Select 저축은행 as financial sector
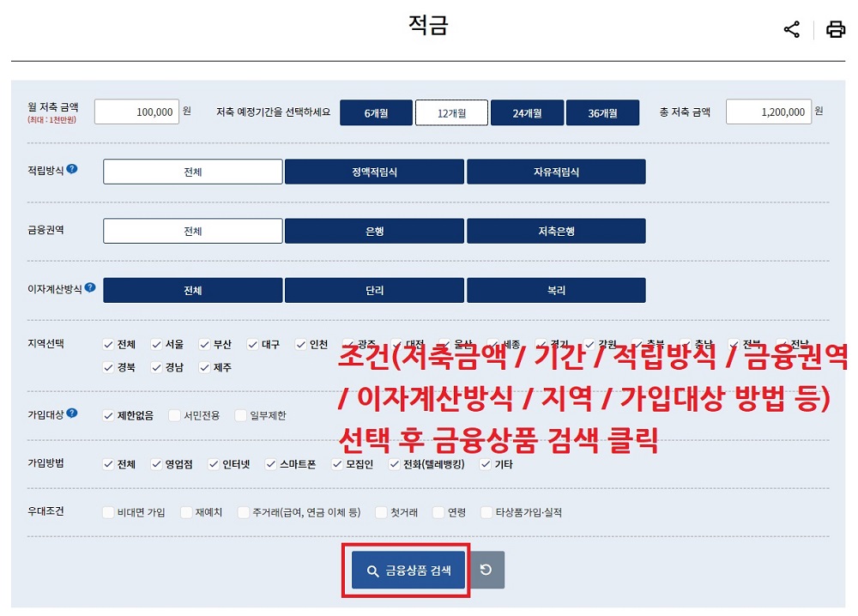 click(556, 230)
